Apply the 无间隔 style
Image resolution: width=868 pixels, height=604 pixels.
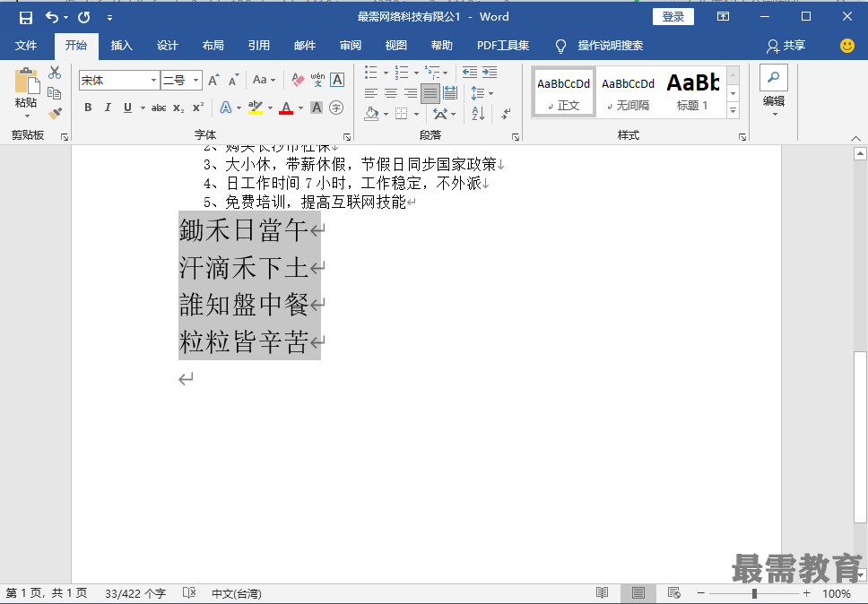click(x=629, y=92)
